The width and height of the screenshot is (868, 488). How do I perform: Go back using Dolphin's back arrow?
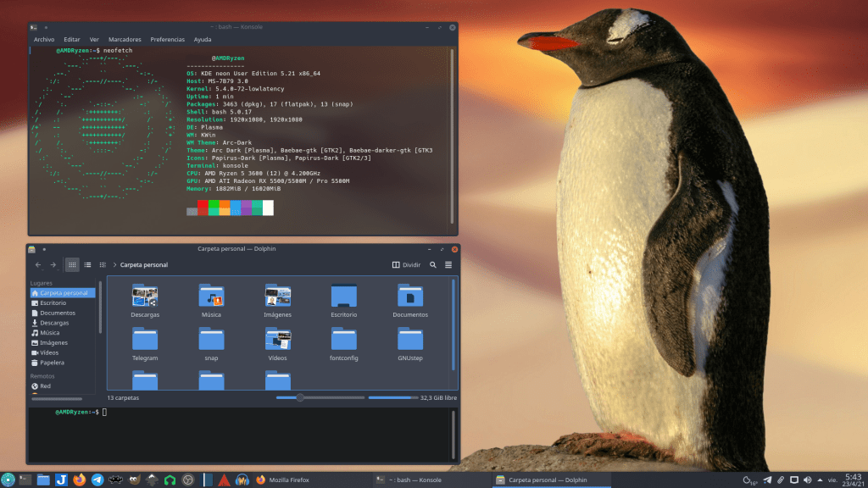tap(37, 264)
